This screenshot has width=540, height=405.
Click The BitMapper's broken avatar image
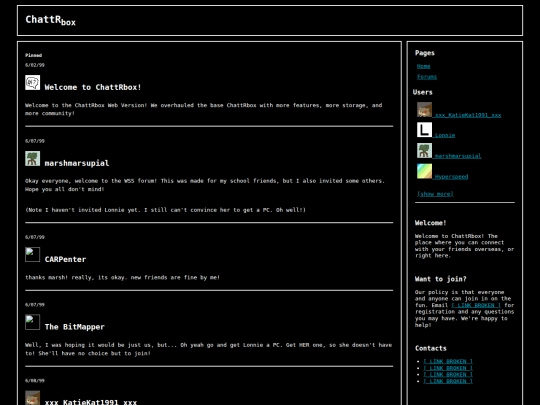click(x=32, y=322)
